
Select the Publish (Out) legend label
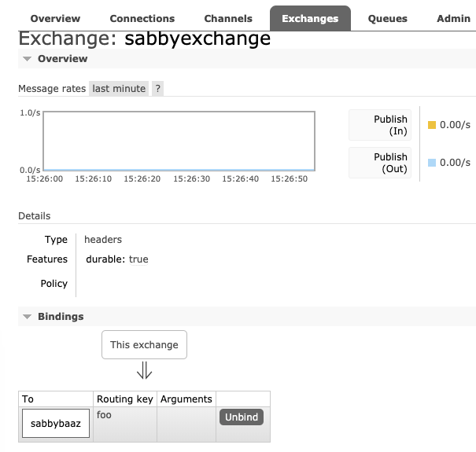click(380, 163)
